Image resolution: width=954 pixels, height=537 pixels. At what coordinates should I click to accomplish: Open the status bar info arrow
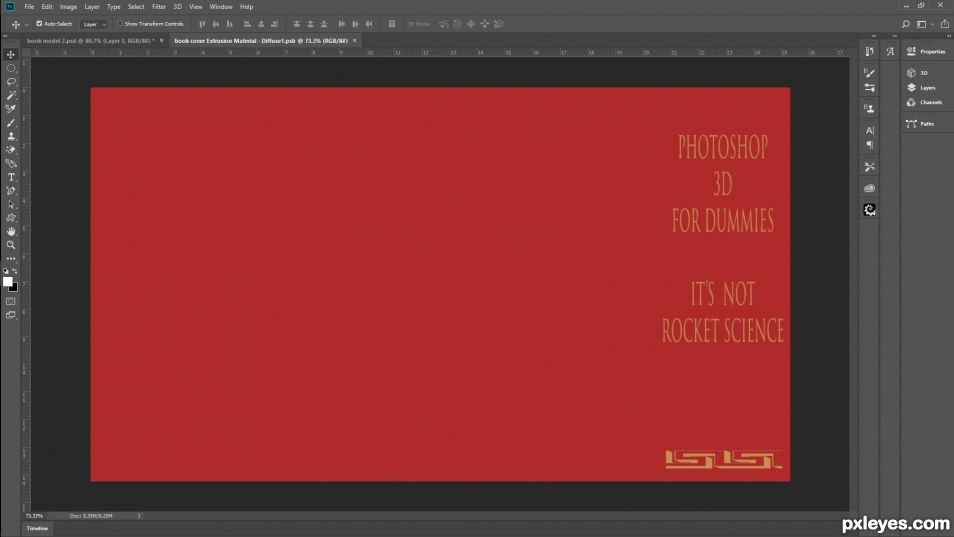click(139, 516)
